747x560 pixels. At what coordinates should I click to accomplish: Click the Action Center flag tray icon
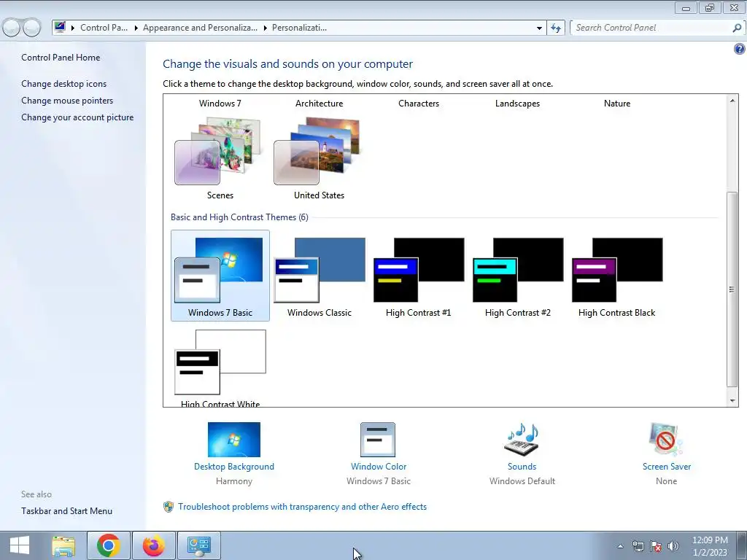656,545
